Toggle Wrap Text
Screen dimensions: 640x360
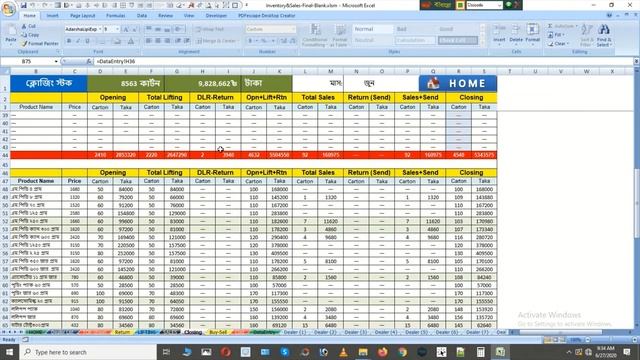[x=210, y=29]
